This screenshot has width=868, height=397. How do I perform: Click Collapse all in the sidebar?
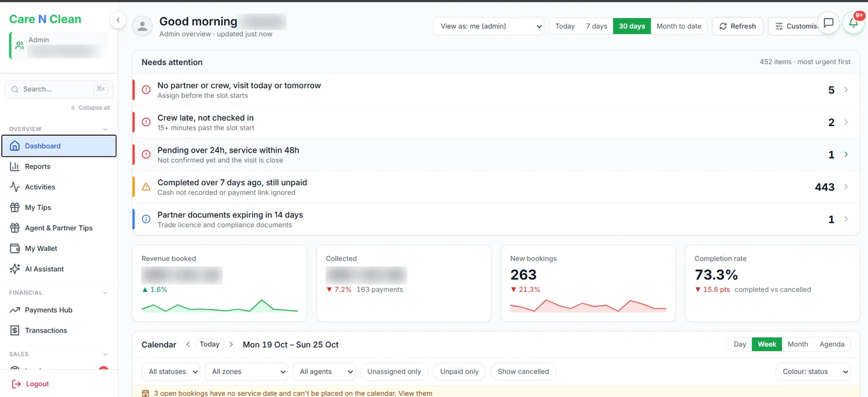[x=90, y=108]
